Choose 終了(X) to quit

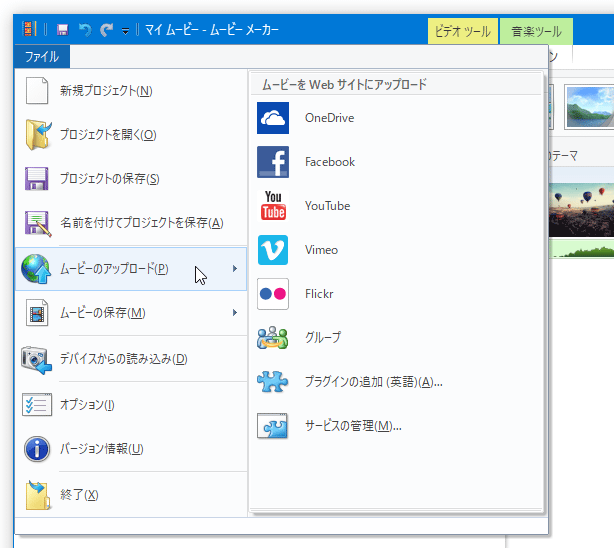(x=131, y=495)
